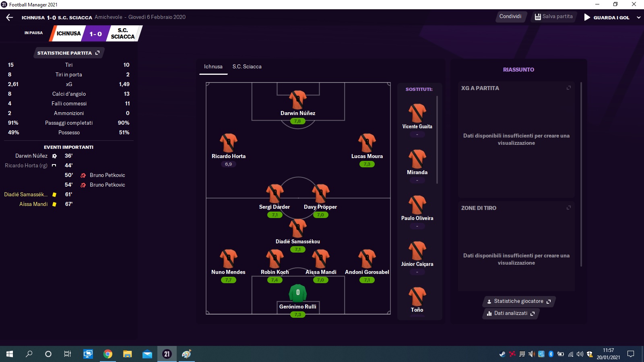The image size is (644, 362).
Task: Open the taskbar Mail app
Action: point(147,354)
